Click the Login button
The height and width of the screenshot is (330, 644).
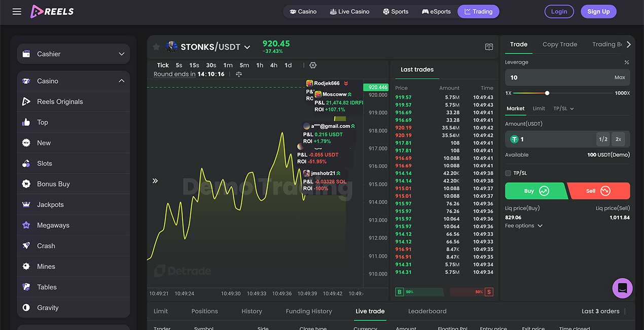[x=559, y=11]
